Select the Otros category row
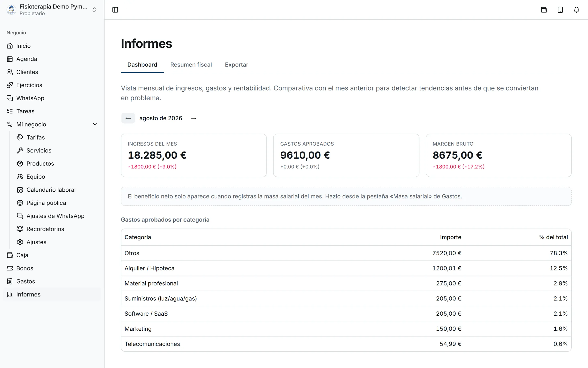588x368 pixels. [346, 253]
